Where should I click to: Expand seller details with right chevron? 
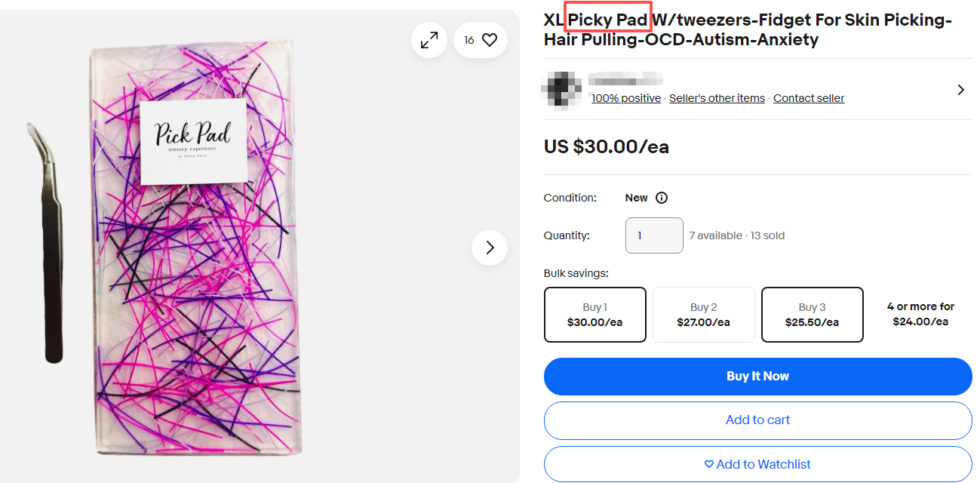click(x=960, y=90)
